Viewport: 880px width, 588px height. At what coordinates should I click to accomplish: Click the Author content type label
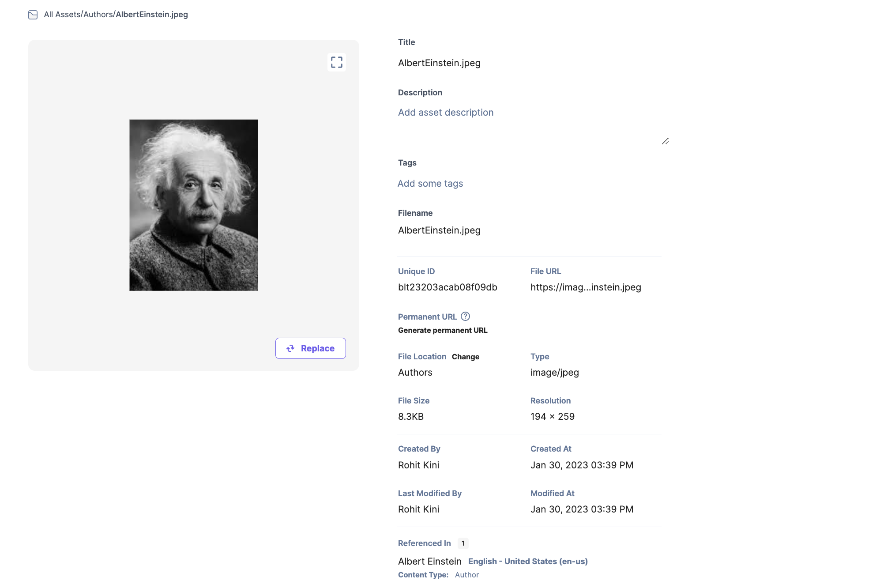pos(466,575)
